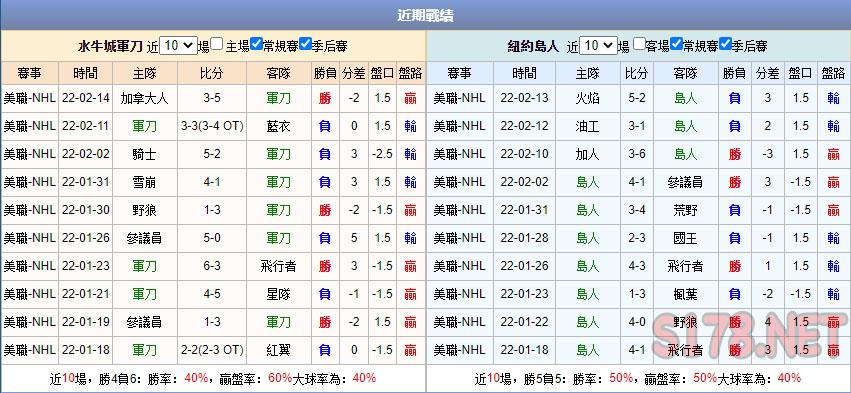Click the score 5-0
851x393 pixels.
[212, 238]
